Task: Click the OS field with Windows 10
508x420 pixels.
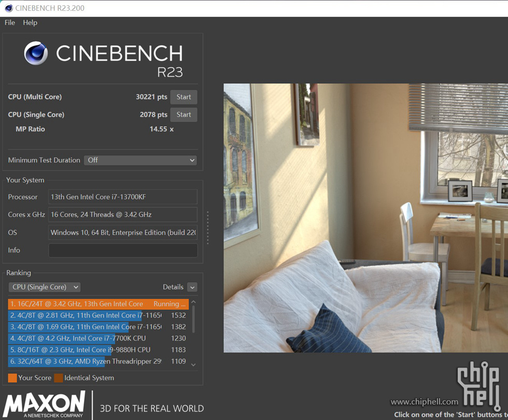Action: [123, 233]
